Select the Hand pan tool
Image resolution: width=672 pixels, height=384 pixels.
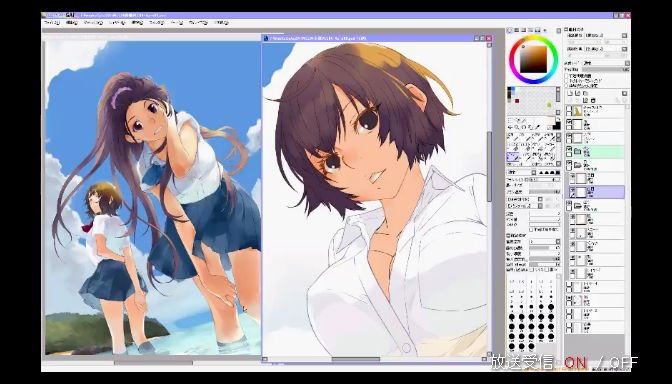pyautogui.click(x=530, y=128)
